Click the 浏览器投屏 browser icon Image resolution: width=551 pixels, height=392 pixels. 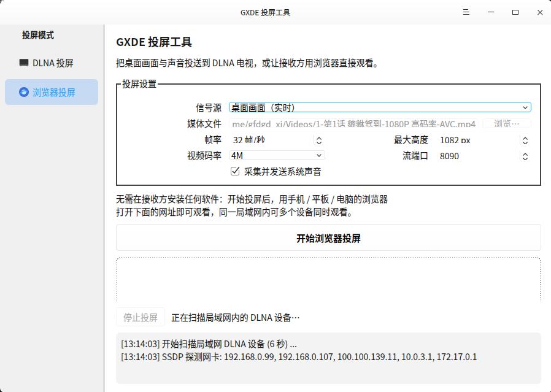23,92
